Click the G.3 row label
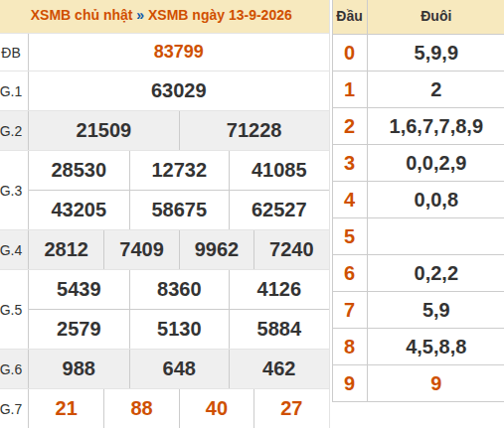Viewport: 504px width, 428px height. [x=11, y=191]
